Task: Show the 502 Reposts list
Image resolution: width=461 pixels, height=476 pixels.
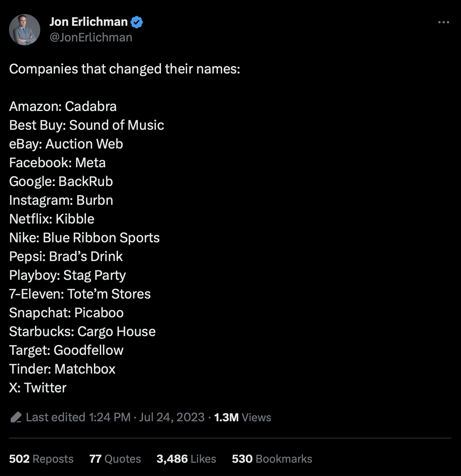Action: (41, 459)
